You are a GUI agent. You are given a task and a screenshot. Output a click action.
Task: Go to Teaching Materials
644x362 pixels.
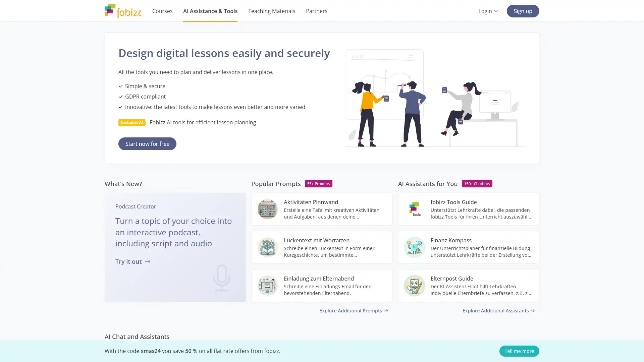(x=272, y=11)
